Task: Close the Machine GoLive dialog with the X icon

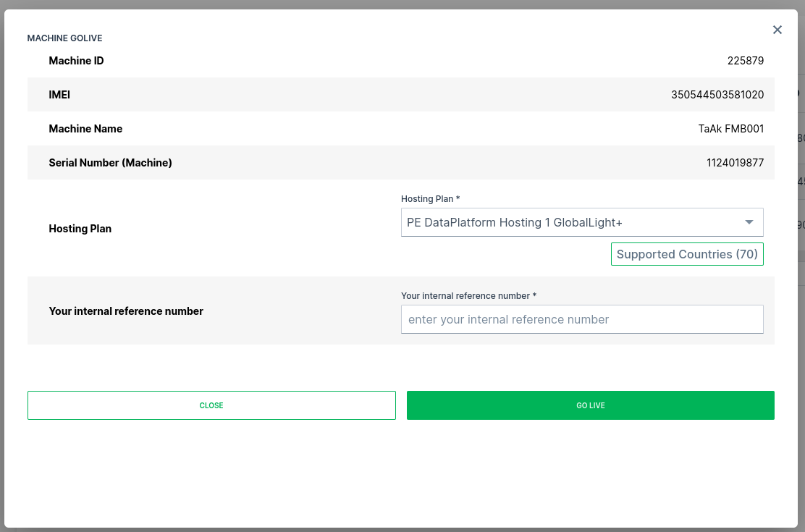Action: (777, 30)
